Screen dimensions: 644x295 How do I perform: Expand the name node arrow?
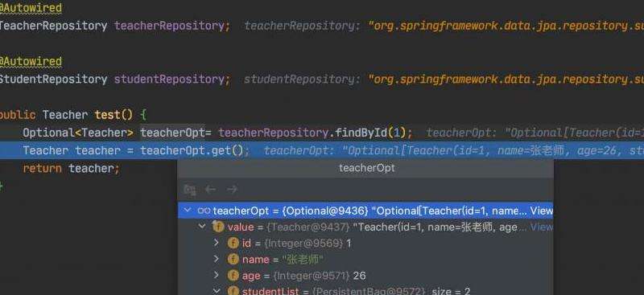(217, 259)
